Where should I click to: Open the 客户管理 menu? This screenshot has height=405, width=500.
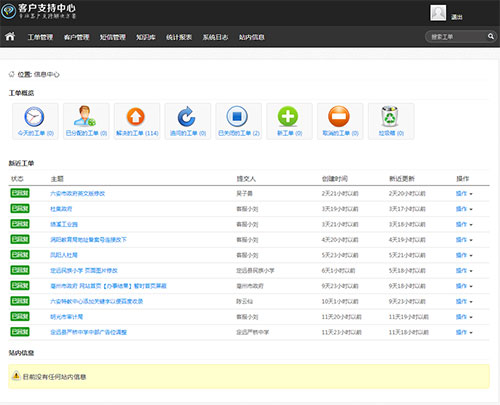tap(77, 37)
